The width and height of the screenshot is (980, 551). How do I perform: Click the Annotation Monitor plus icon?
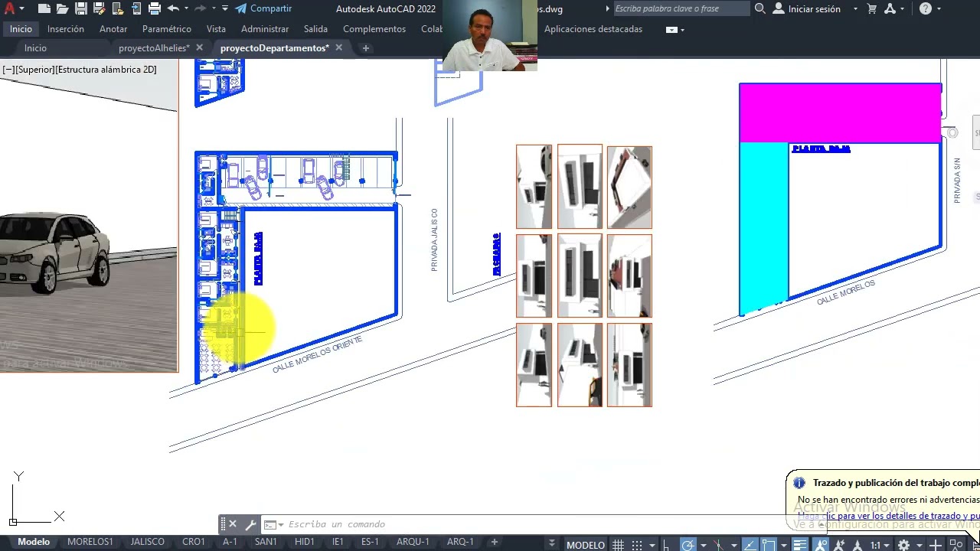[x=936, y=545]
